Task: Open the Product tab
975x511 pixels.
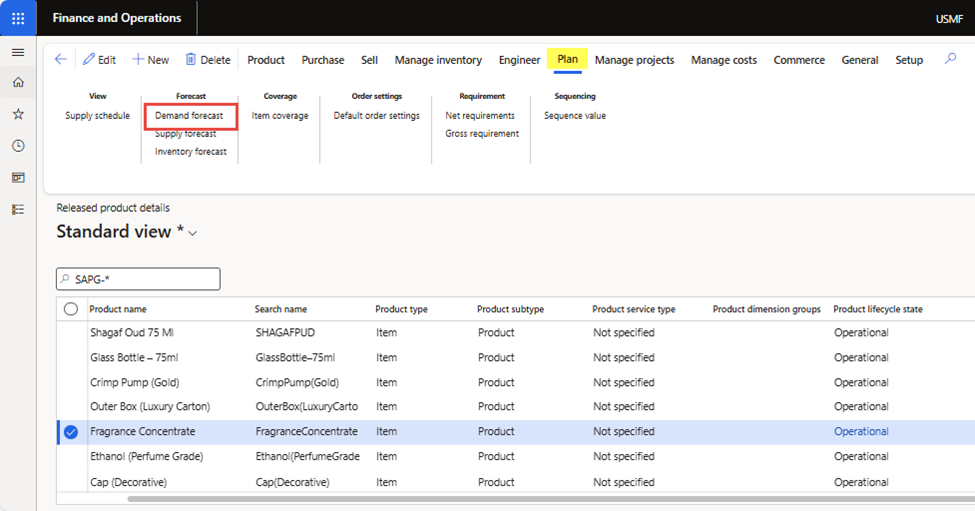Action: click(266, 60)
